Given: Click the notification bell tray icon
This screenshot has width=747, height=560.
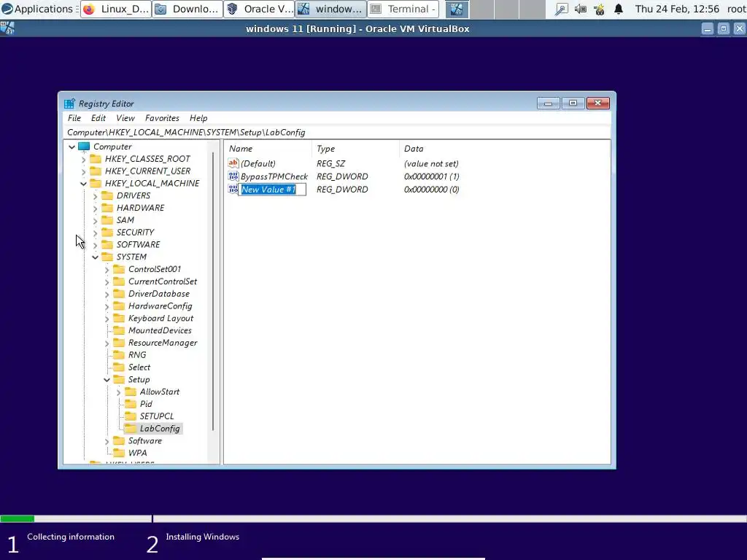Looking at the screenshot, I should coord(619,9).
